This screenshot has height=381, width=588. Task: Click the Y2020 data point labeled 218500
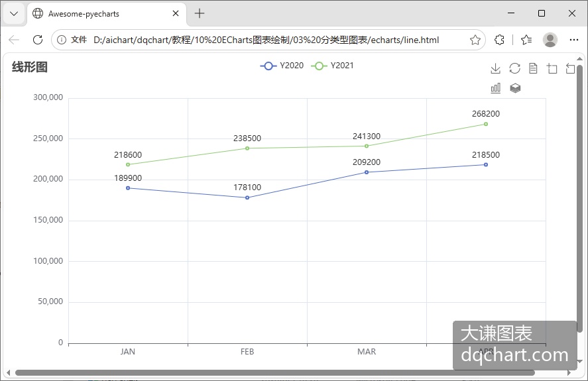[486, 164]
